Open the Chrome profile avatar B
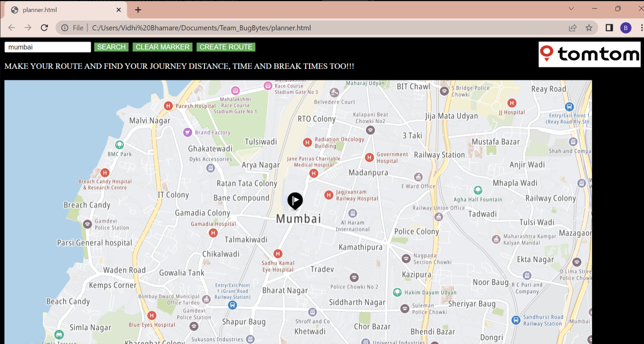644x344 pixels. 626,28
